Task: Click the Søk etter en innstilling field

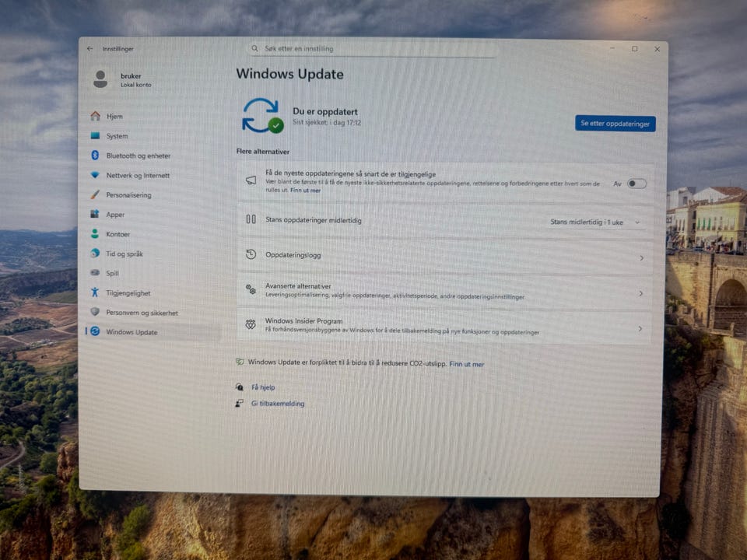Action: [373, 48]
